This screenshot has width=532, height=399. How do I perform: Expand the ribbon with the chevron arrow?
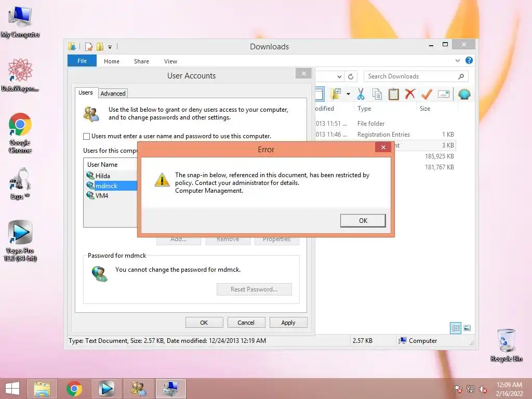tap(458, 60)
